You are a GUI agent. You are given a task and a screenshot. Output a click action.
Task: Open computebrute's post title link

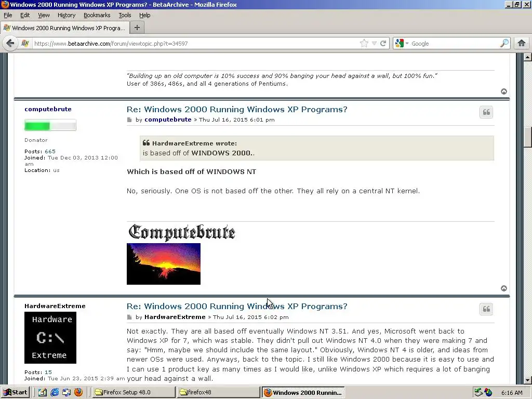click(x=237, y=109)
